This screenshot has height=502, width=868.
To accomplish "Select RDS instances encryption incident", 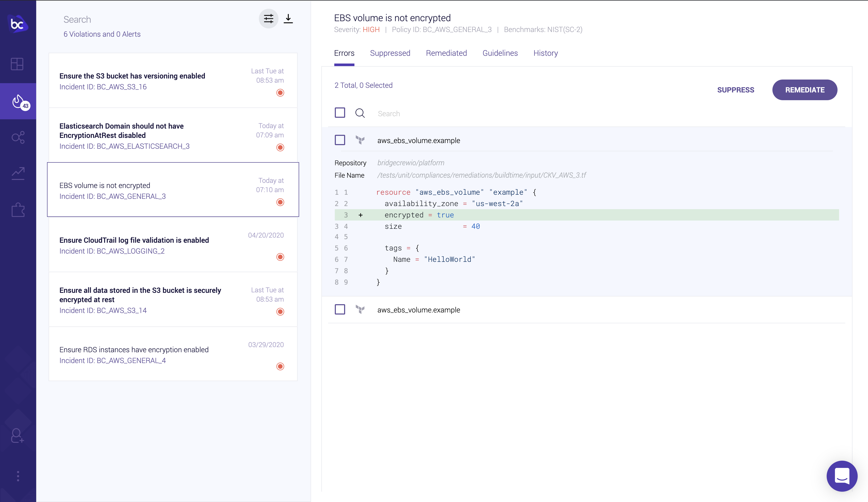I will [173, 354].
